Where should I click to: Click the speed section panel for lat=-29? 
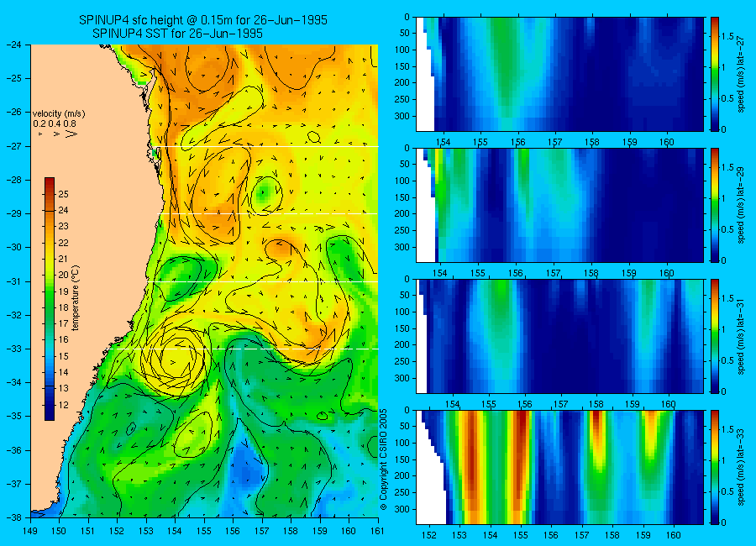point(559,206)
